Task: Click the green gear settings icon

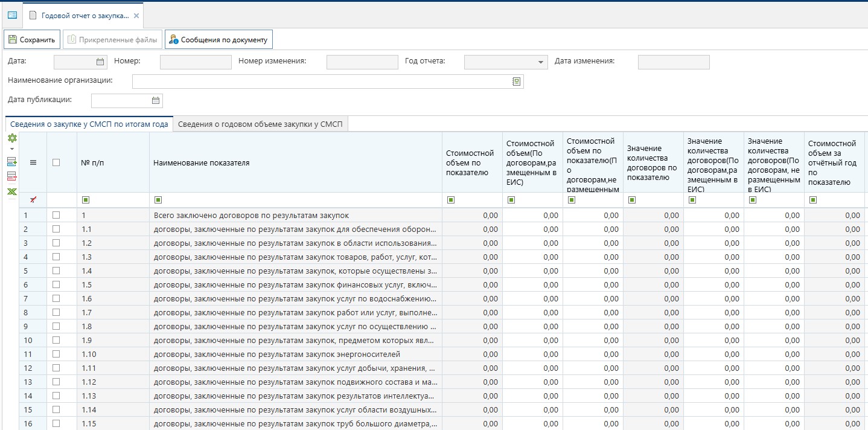Action: coord(11,138)
